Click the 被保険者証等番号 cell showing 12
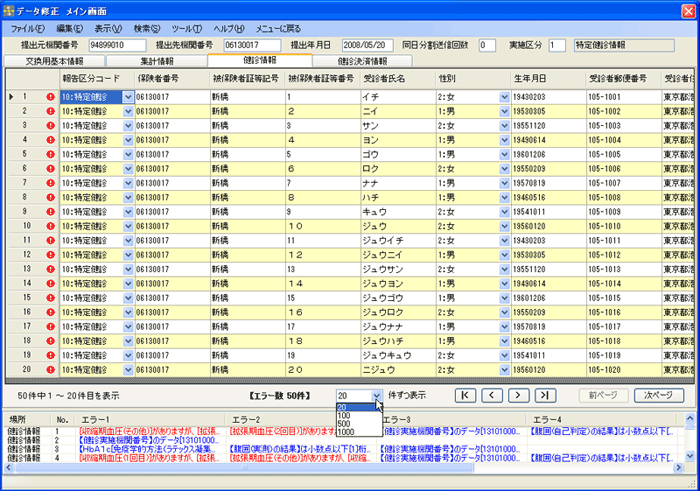The height and width of the screenshot is (491, 700). tap(323, 255)
